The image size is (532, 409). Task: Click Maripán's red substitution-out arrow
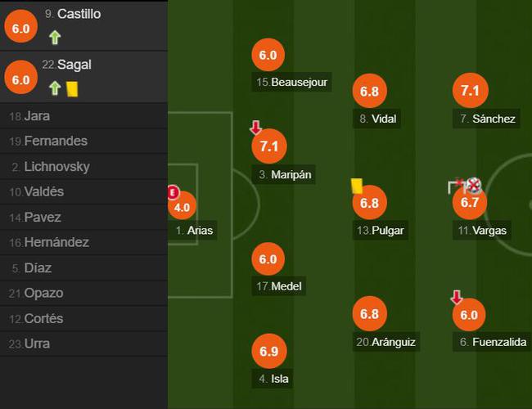[256, 128]
